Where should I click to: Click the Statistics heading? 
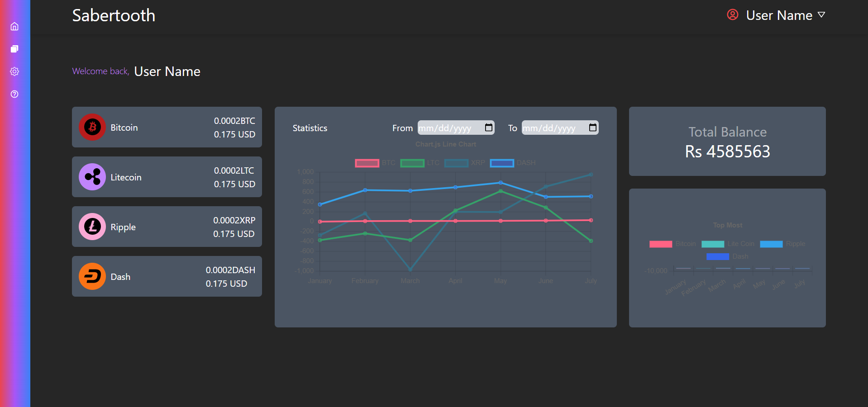310,128
